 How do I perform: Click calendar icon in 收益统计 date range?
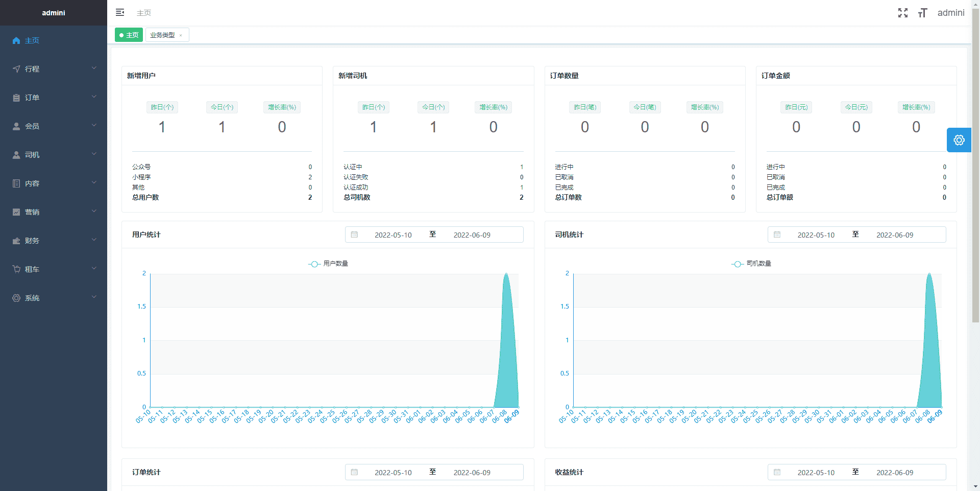click(x=777, y=472)
